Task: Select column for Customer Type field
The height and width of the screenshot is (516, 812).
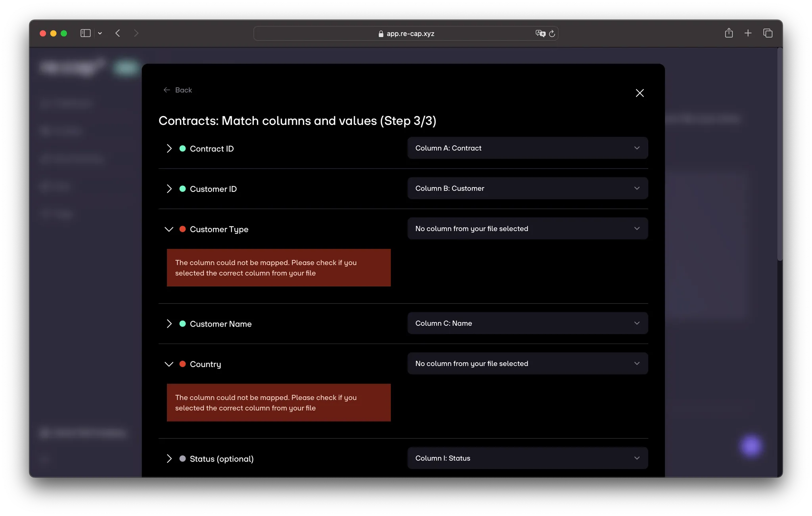Action: pyautogui.click(x=527, y=228)
